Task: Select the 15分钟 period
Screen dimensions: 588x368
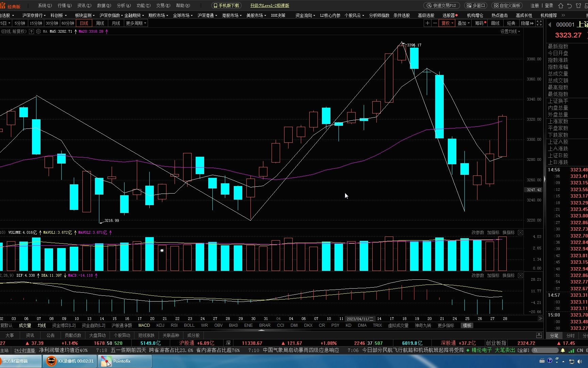Action: click(x=36, y=23)
